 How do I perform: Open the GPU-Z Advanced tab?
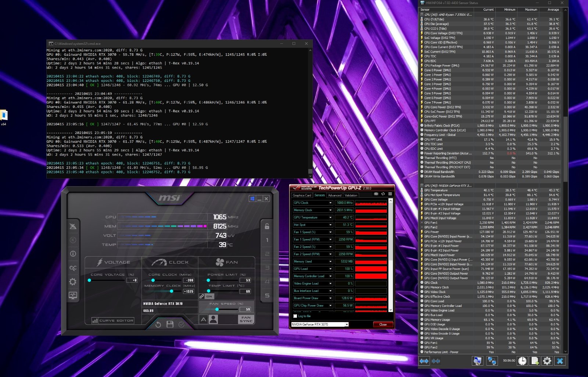[x=335, y=195]
